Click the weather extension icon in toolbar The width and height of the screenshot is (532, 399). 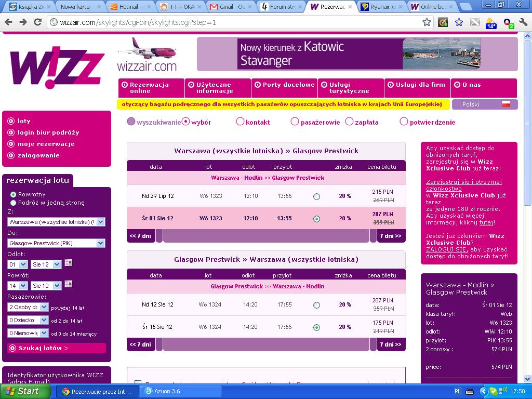(x=490, y=23)
